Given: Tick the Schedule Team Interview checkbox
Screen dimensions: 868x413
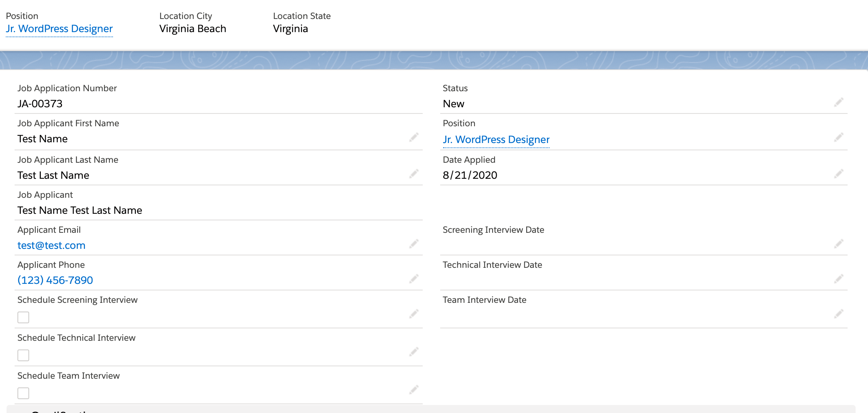Looking at the screenshot, I should pyautogui.click(x=23, y=393).
